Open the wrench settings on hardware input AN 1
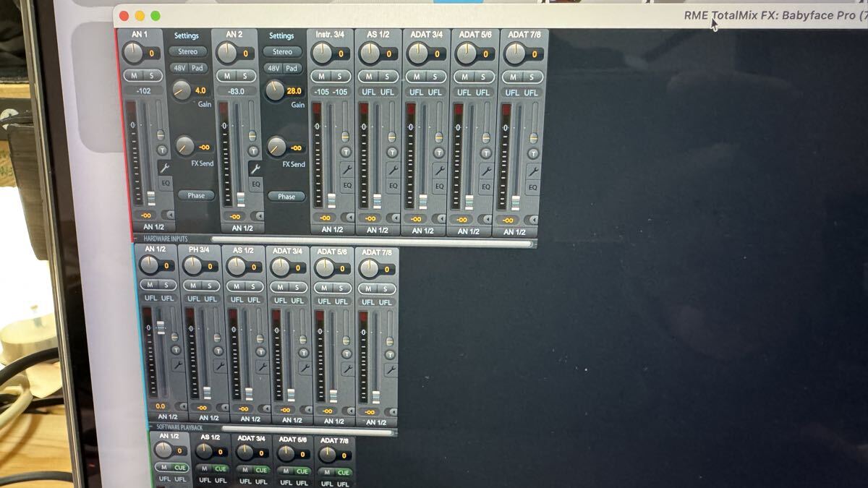 pos(163,168)
